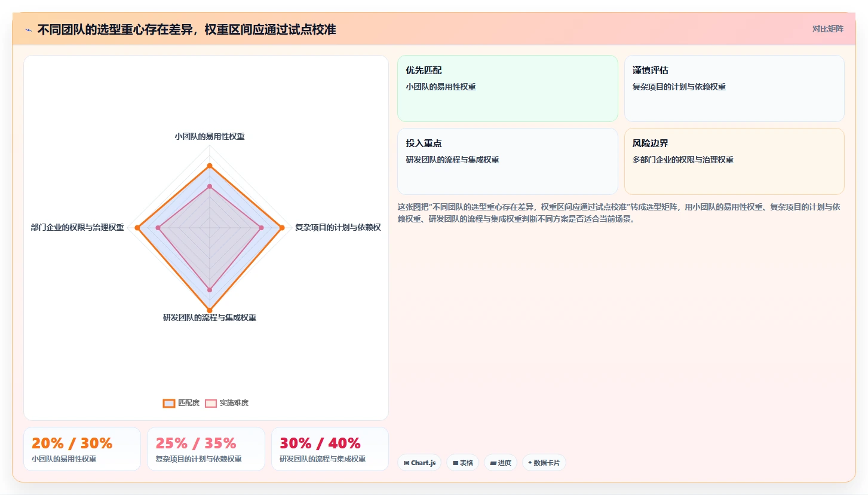Click 多部门企业的权限与治理权重 text in 风险边界 card
The height and width of the screenshot is (495, 868).
click(x=683, y=160)
